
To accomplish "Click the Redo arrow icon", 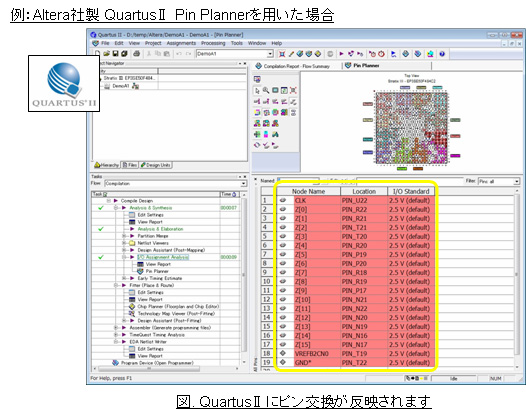I will pos(189,54).
